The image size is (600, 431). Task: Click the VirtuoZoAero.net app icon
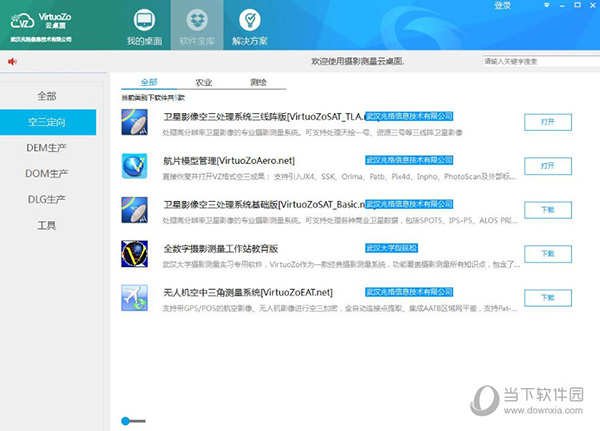[134, 165]
